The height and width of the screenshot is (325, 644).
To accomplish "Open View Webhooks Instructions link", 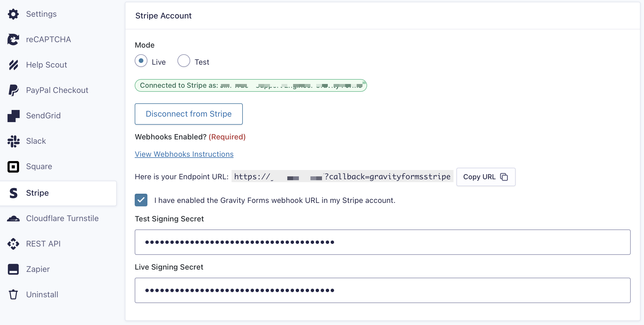I will 184,154.
